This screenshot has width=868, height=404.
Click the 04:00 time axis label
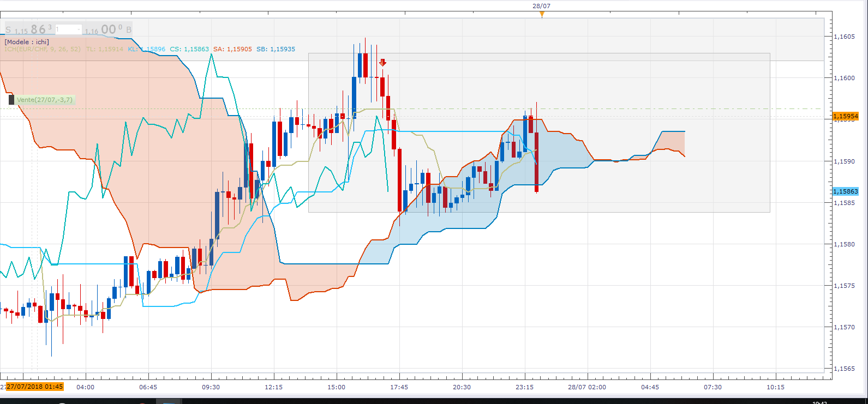[x=85, y=387]
